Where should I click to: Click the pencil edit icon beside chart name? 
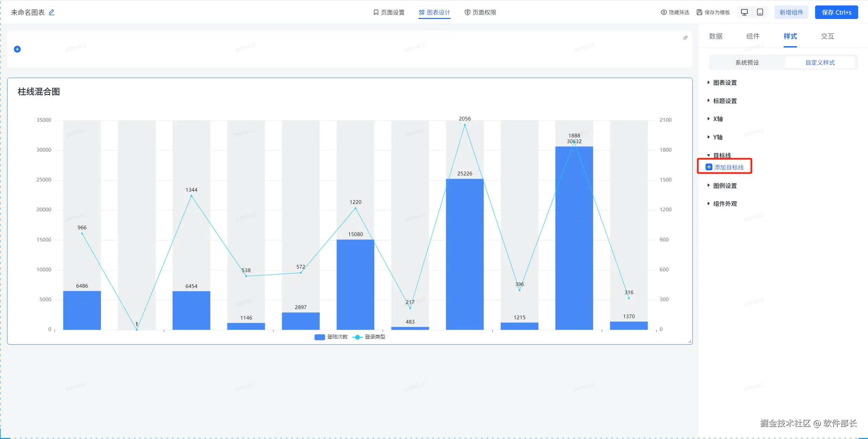(x=52, y=12)
